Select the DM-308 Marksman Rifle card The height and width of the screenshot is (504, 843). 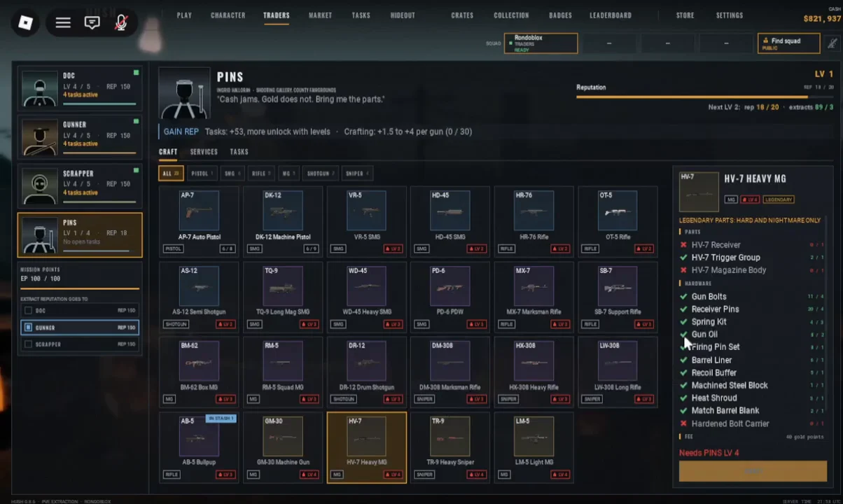[450, 372]
